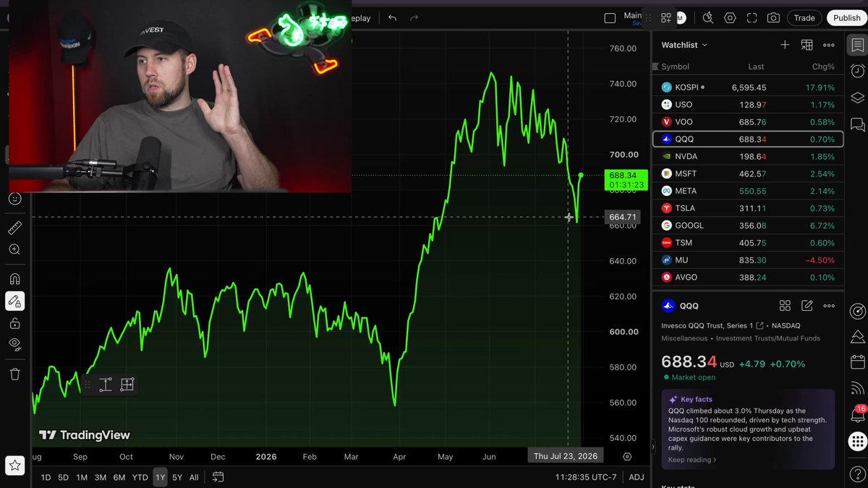The image size is (868, 488).
Task: Click the 688.34 current price label
Action: coord(626,180)
